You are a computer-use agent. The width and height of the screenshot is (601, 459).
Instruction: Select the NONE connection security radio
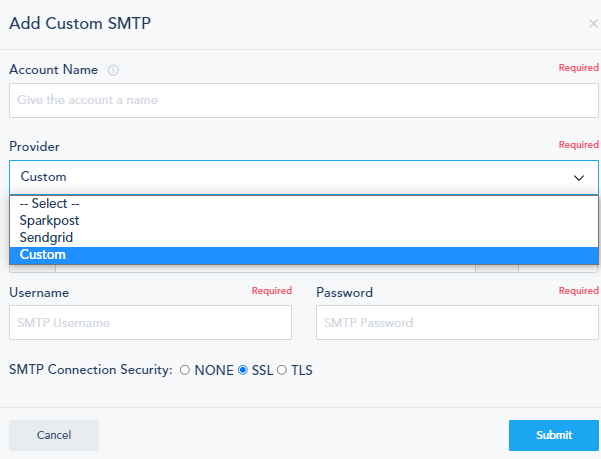(x=184, y=370)
